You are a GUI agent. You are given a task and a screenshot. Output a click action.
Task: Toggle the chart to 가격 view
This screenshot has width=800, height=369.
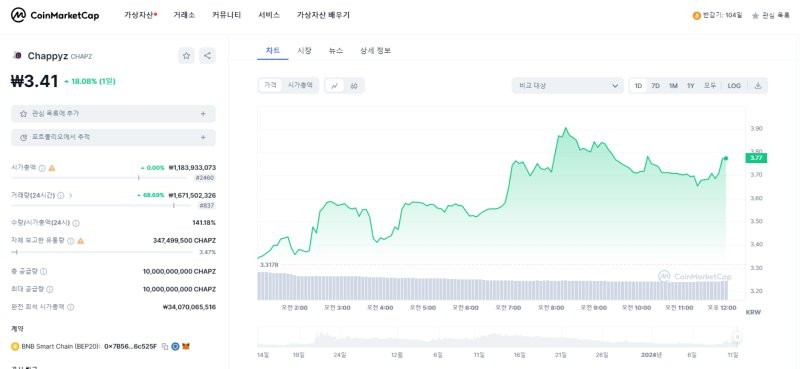coord(270,86)
